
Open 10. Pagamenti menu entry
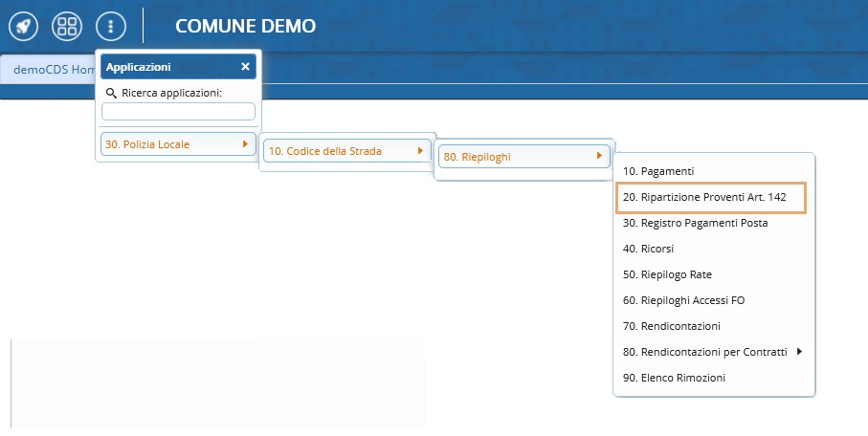point(657,171)
